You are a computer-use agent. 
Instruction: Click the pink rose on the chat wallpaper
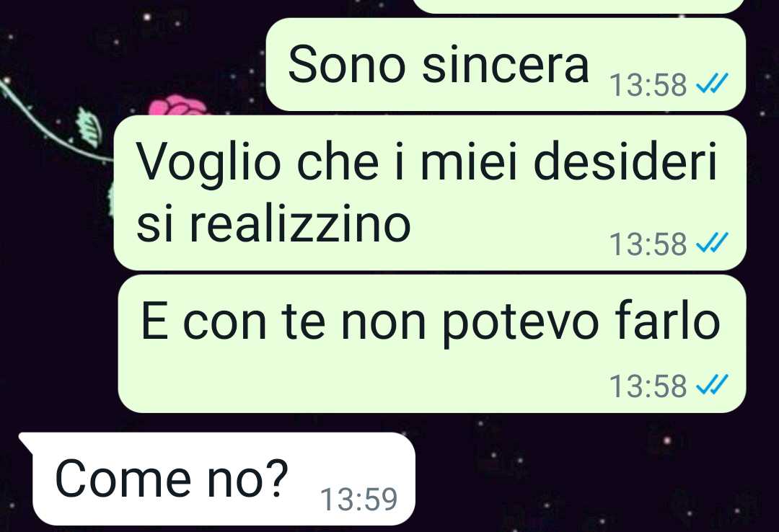177,105
